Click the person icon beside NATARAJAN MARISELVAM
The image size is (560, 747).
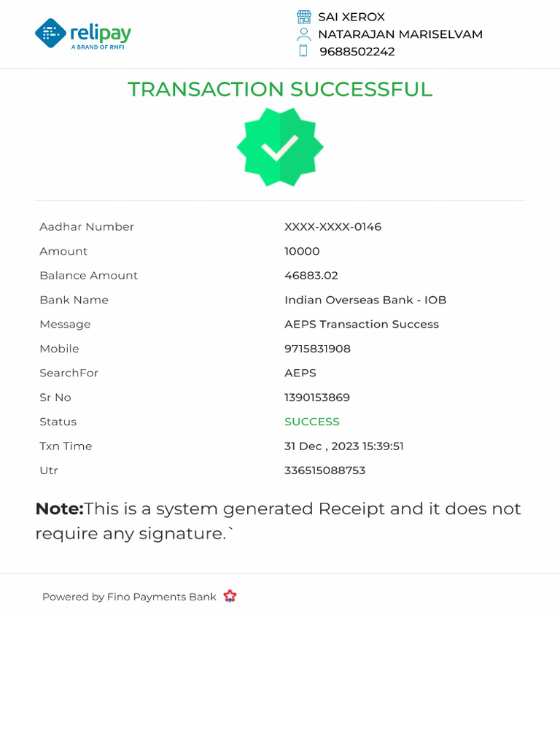pos(304,34)
